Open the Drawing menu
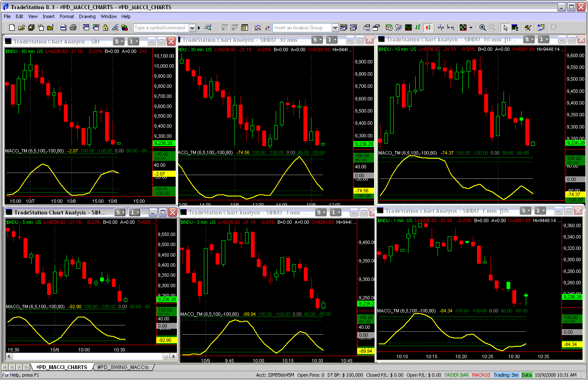 tap(87, 16)
